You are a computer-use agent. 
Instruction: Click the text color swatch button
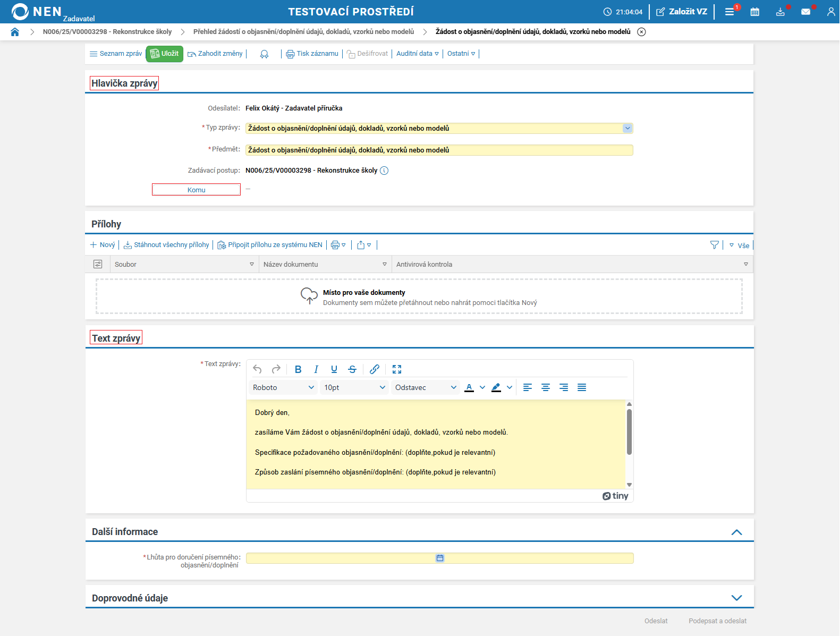469,387
